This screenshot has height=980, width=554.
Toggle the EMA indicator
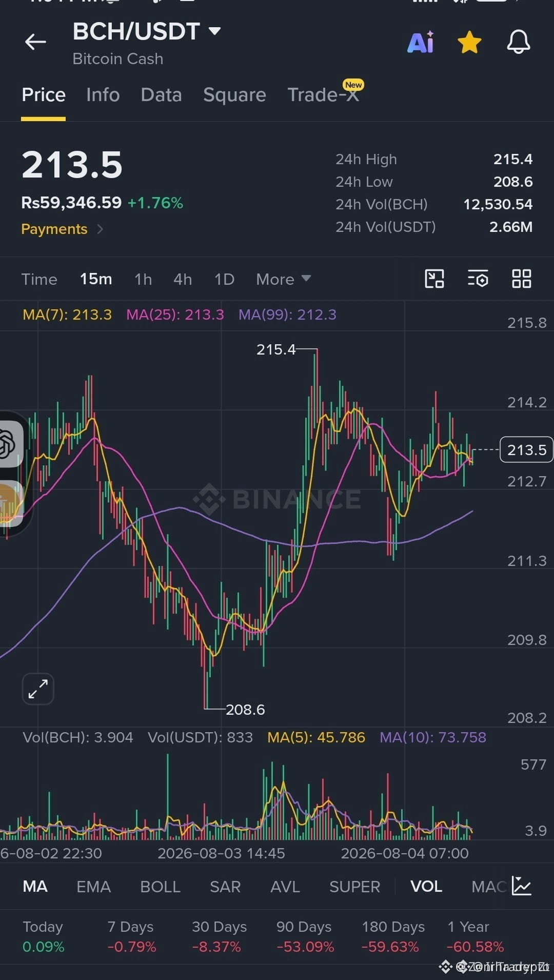coord(93,887)
